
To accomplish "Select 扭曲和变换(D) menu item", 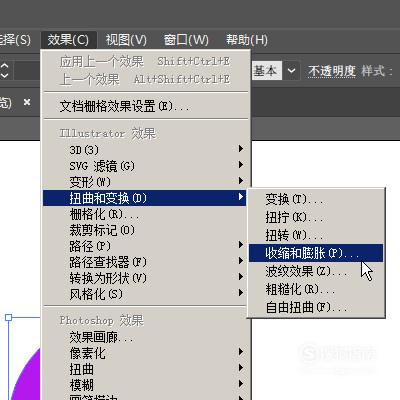I will click(x=145, y=198).
